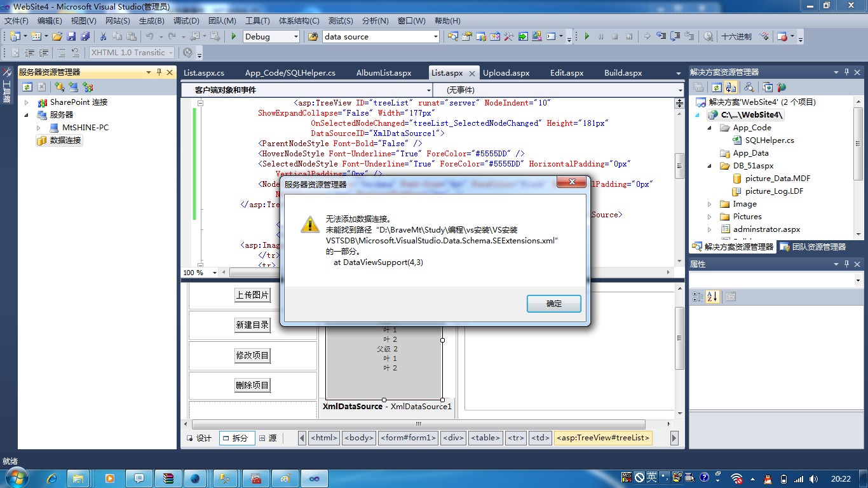Select the <asp:TreeView#treeList> breadcrumb tag

point(603,438)
